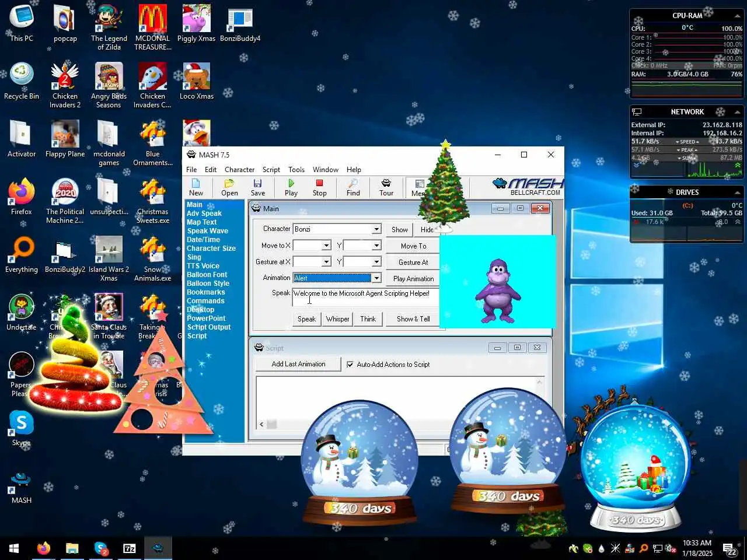Expand the Animation dropdown showing Alert
747x560 pixels.
376,278
